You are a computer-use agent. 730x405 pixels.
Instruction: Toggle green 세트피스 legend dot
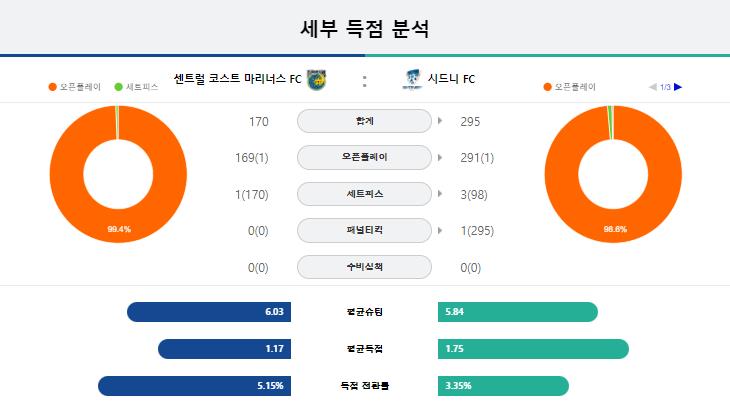[118, 87]
